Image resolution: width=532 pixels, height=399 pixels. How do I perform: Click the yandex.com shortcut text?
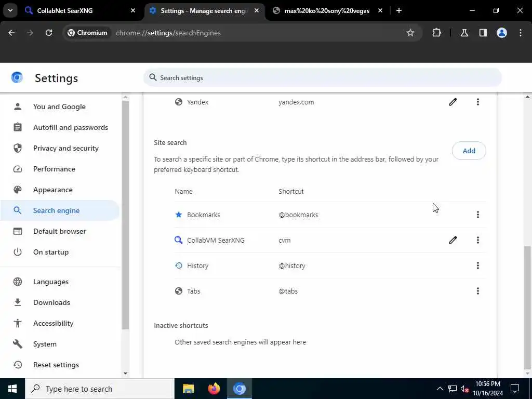[296, 102]
